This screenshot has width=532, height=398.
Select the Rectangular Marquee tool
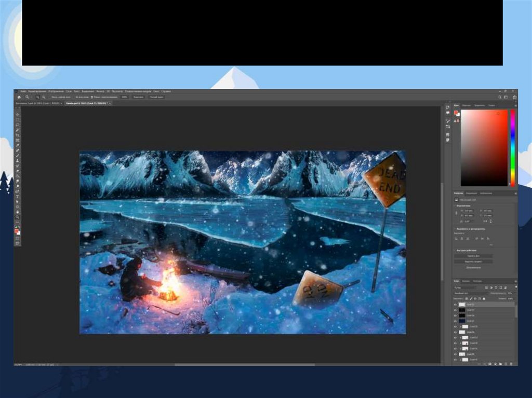tap(17, 120)
